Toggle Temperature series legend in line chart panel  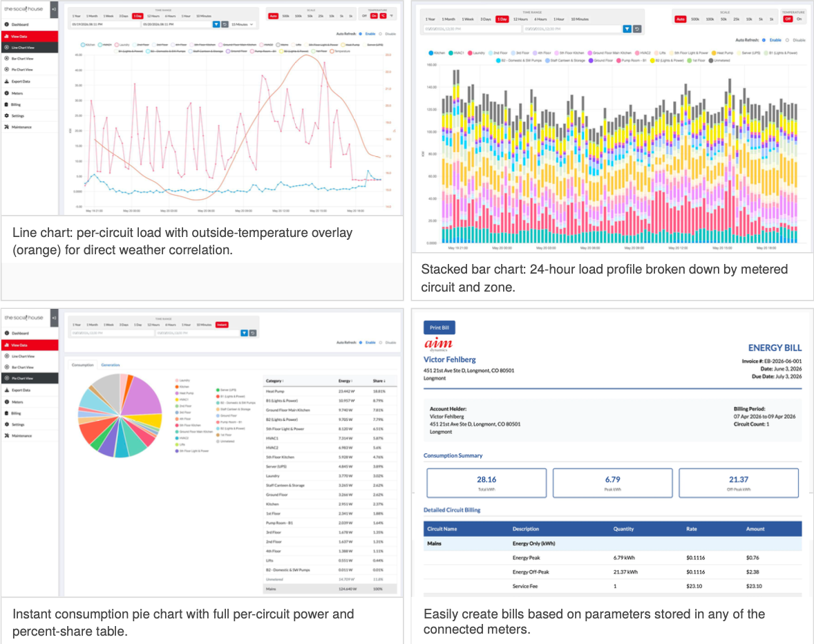[341, 51]
